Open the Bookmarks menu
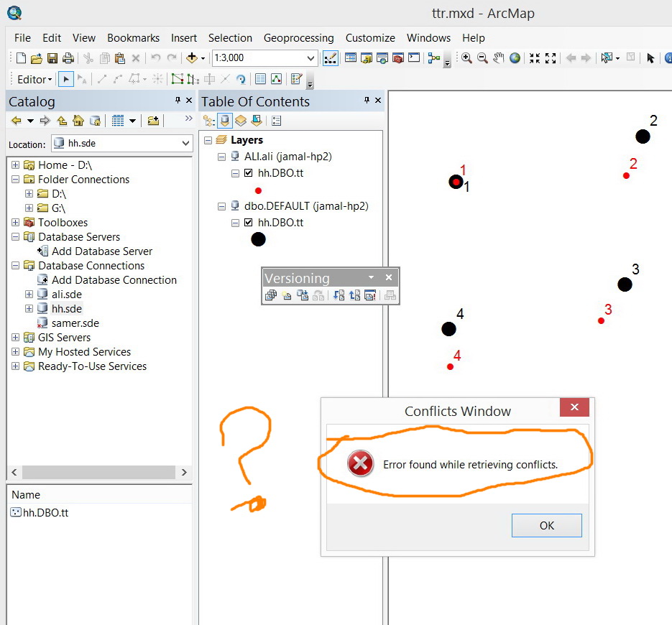 point(133,37)
